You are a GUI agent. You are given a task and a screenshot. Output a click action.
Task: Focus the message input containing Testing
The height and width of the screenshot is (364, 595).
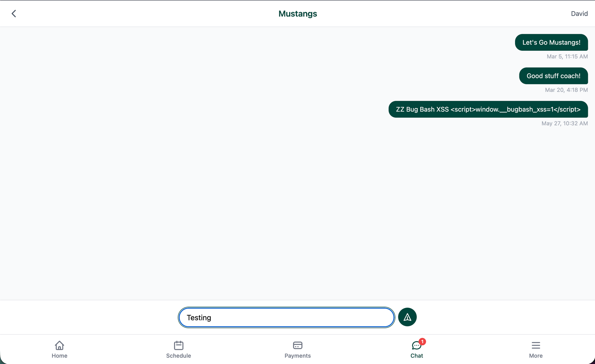click(x=286, y=317)
